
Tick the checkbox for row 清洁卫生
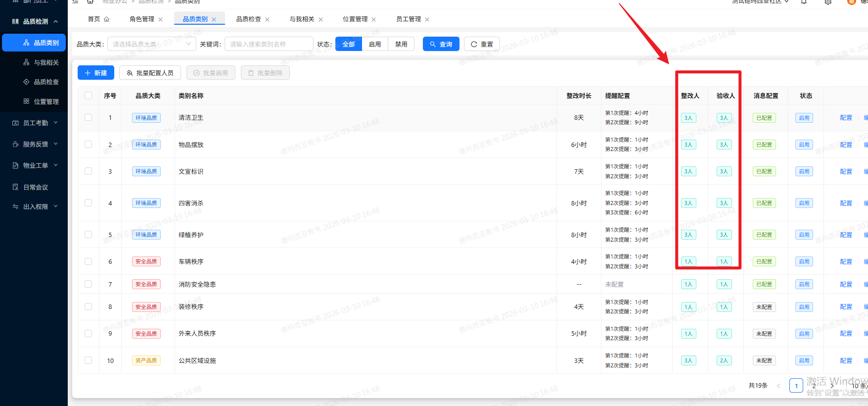point(89,118)
